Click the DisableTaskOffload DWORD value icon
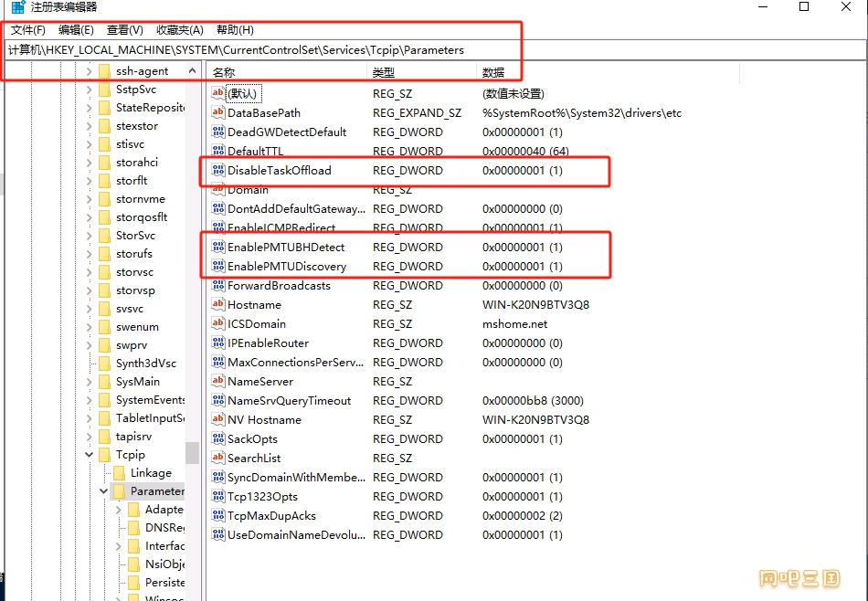The height and width of the screenshot is (601, 868). click(218, 171)
